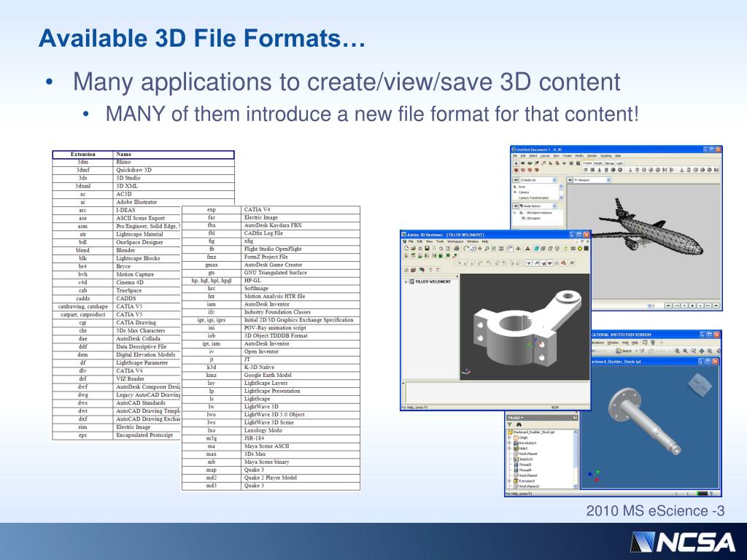Click 'Cinema 4D' cell in formats table
The width and height of the screenshot is (747, 560).
[147, 282]
